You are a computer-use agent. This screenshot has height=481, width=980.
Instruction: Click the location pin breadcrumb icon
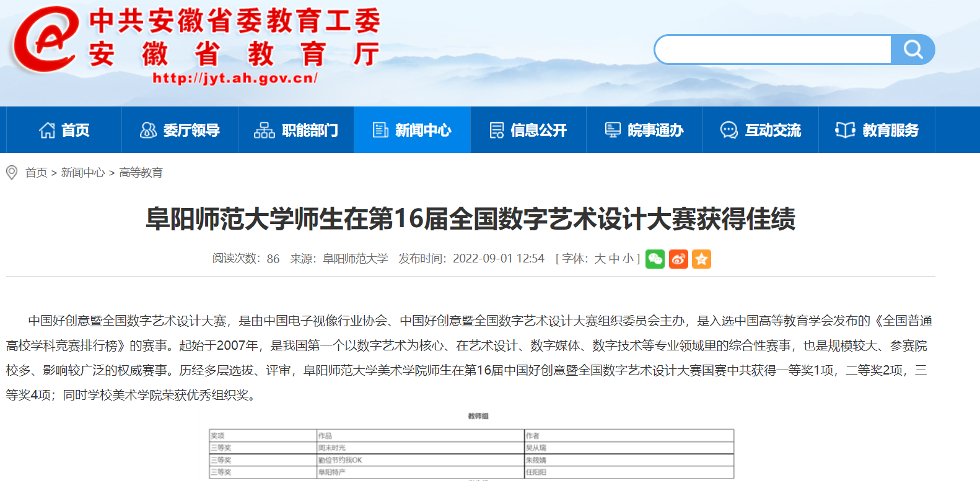pos(12,173)
